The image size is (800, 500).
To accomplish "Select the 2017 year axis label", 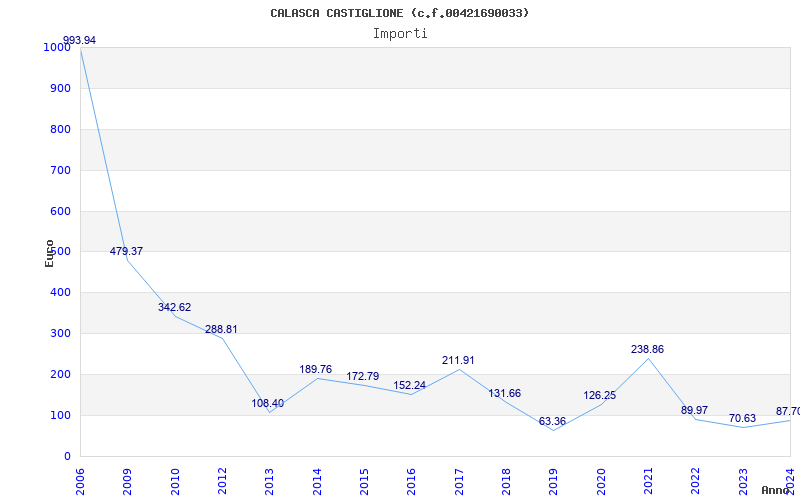I will 459,481.
